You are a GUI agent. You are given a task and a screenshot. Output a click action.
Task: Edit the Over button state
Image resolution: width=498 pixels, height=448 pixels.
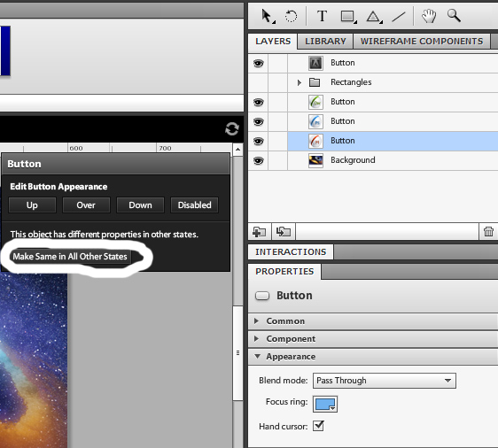(86, 205)
